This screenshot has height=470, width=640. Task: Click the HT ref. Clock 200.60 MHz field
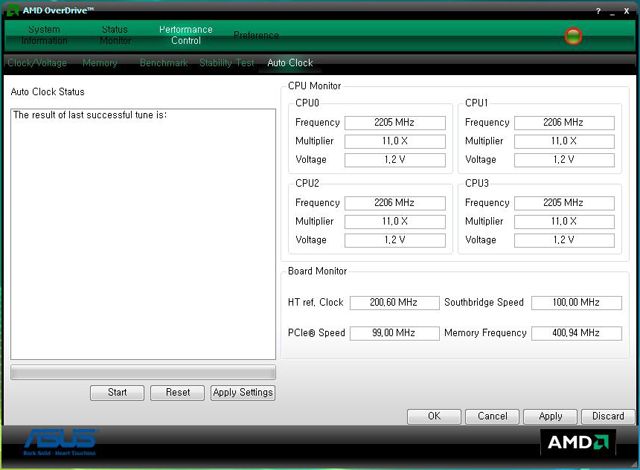point(394,303)
